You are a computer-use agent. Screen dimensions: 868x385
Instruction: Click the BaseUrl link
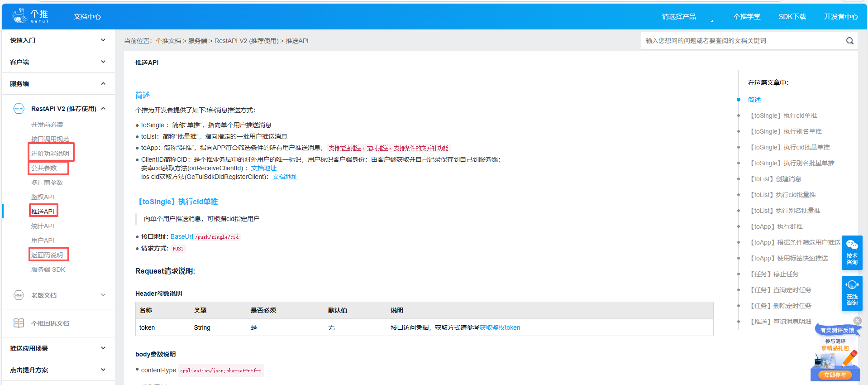pos(182,236)
